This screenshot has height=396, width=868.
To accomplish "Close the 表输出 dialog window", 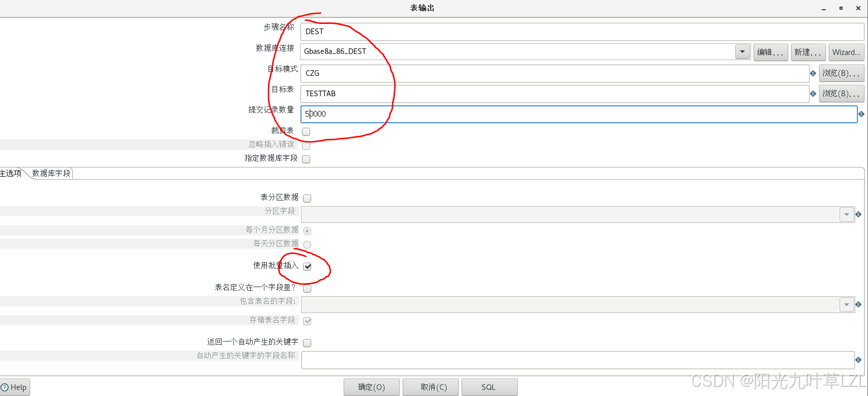I will pyautogui.click(x=858, y=8).
